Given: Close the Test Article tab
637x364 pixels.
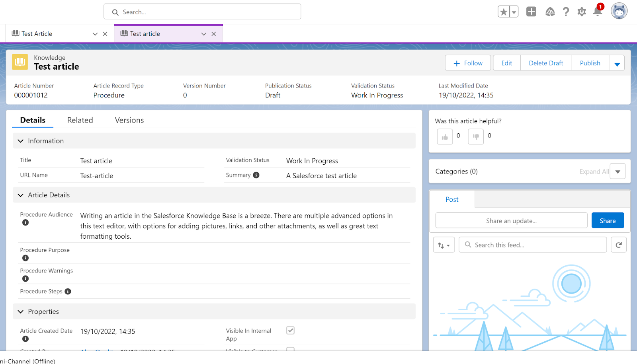Looking at the screenshot, I should pyautogui.click(x=105, y=34).
